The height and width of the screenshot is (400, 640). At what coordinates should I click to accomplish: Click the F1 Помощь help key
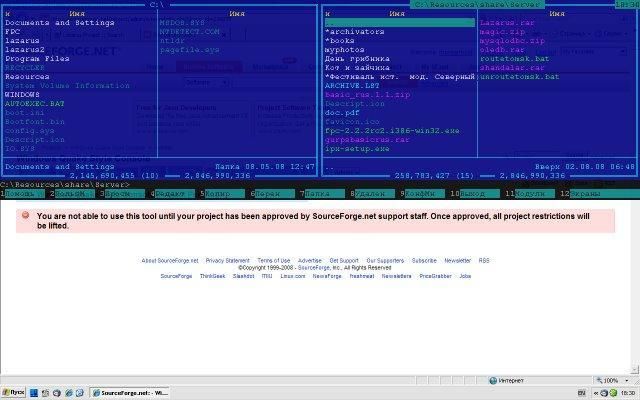tap(25, 194)
